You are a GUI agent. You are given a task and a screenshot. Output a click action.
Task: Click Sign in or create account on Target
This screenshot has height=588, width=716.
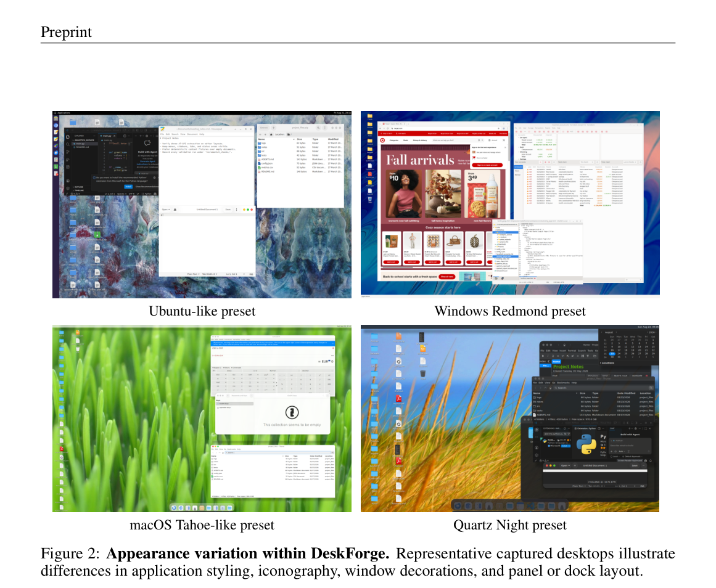(487, 165)
